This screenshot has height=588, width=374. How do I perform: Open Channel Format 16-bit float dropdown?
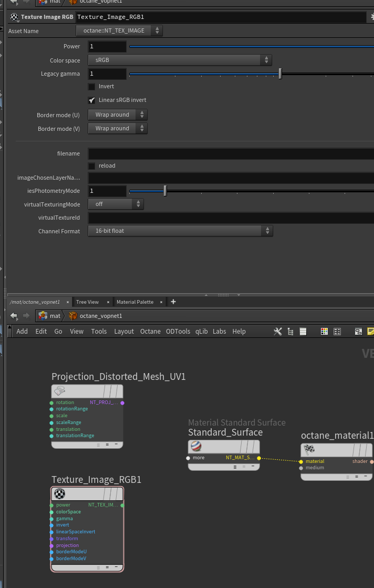click(x=180, y=231)
